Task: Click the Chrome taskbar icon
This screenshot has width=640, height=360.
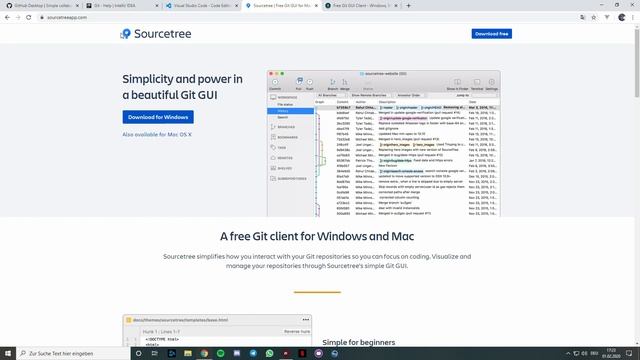Action: pyautogui.click(x=204, y=353)
